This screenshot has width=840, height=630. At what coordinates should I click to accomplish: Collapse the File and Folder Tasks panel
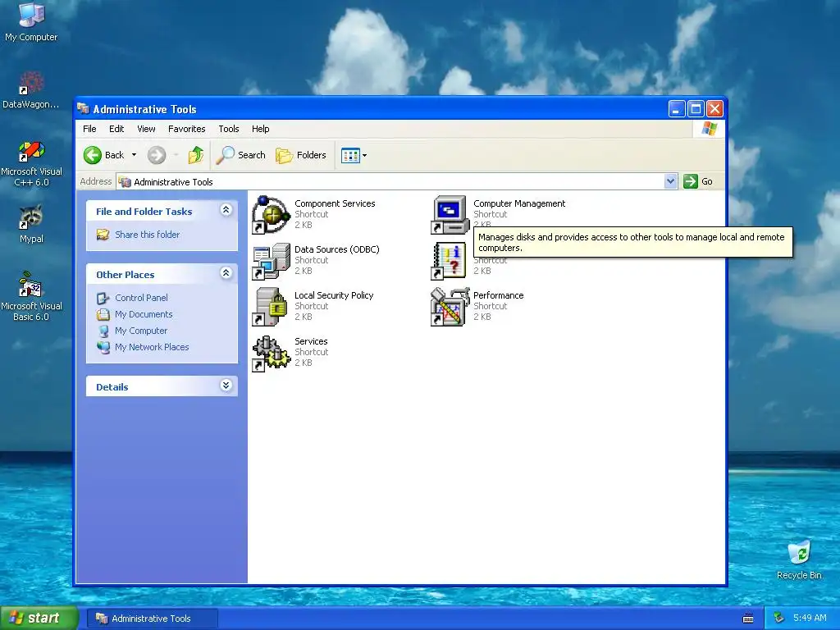pyautogui.click(x=226, y=210)
